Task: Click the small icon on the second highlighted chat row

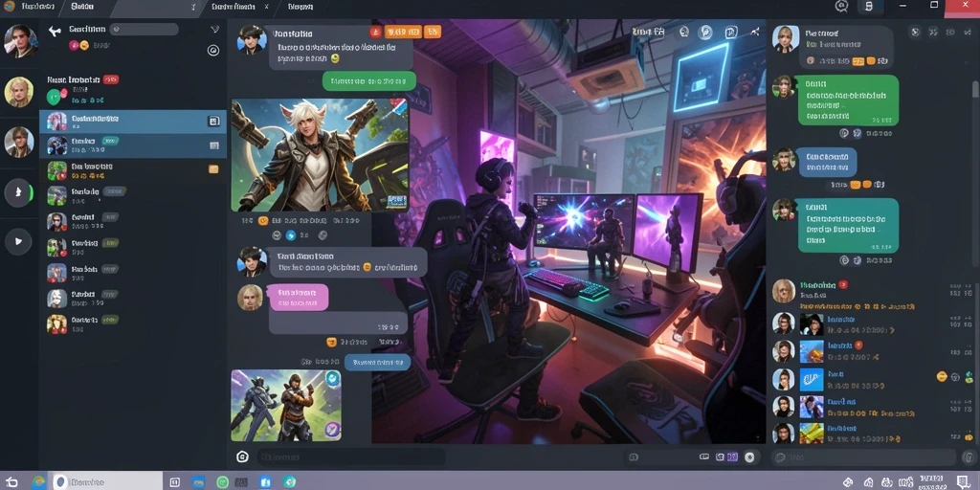Action: click(x=214, y=145)
